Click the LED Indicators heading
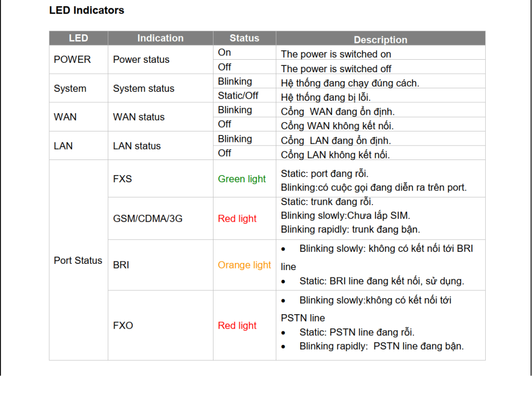532x402 pixels. click(87, 10)
